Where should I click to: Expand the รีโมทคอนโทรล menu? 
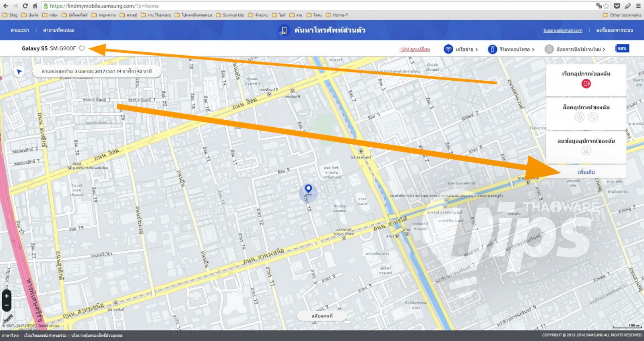click(x=517, y=49)
